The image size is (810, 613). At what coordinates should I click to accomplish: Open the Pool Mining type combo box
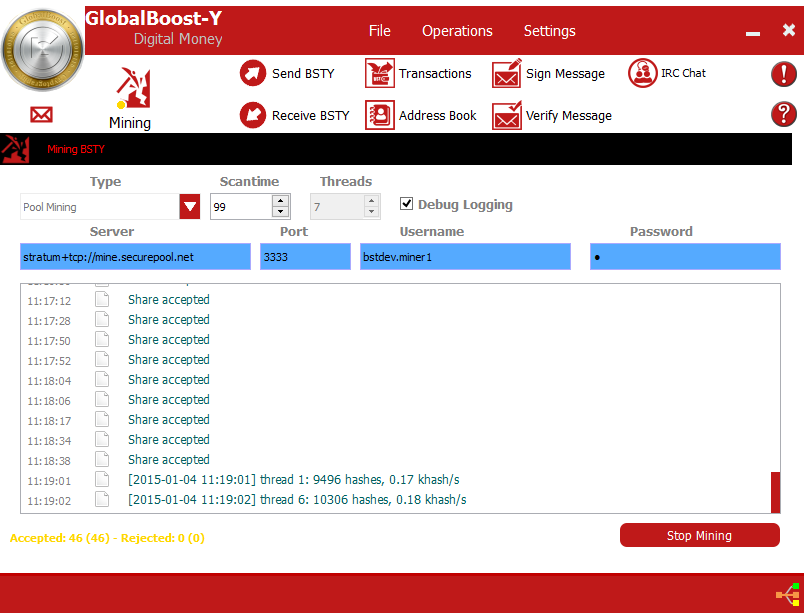[110, 207]
